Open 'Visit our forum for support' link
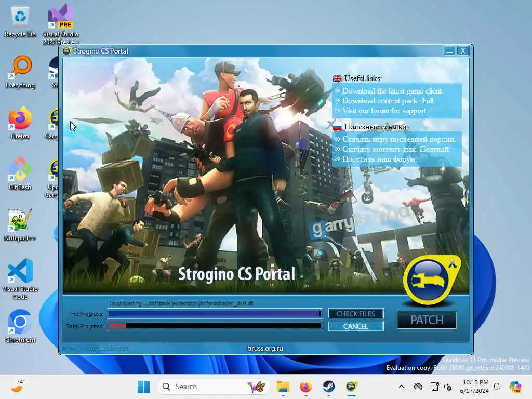Image resolution: width=532 pixels, height=399 pixels. pos(385,111)
